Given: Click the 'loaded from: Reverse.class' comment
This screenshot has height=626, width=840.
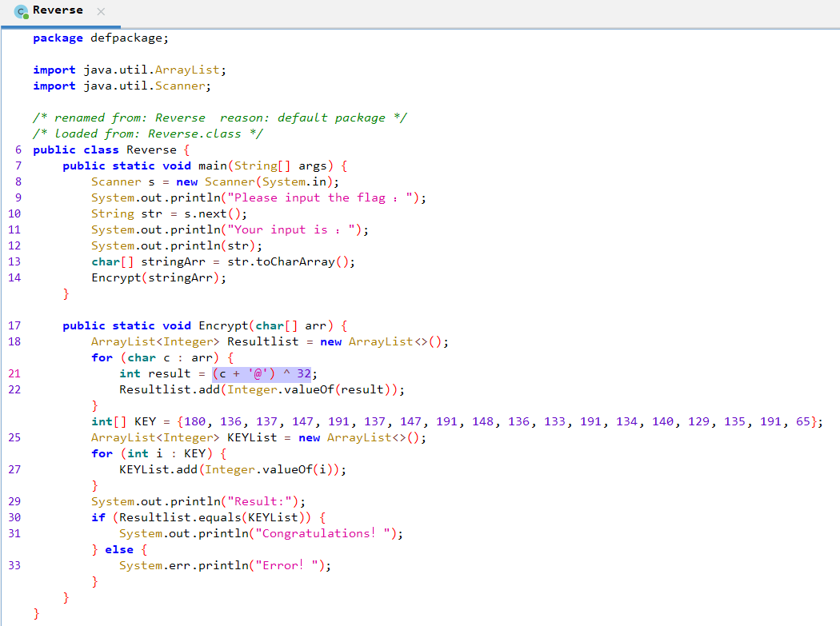Looking at the screenshot, I should pos(148,134).
